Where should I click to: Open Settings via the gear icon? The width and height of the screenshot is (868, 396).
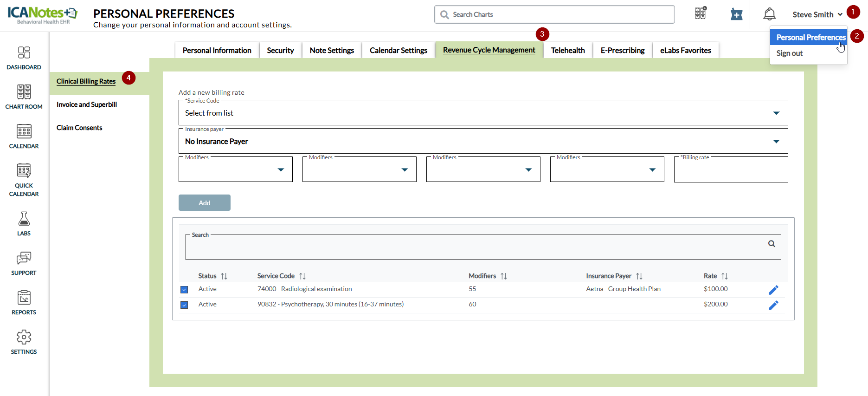(24, 342)
